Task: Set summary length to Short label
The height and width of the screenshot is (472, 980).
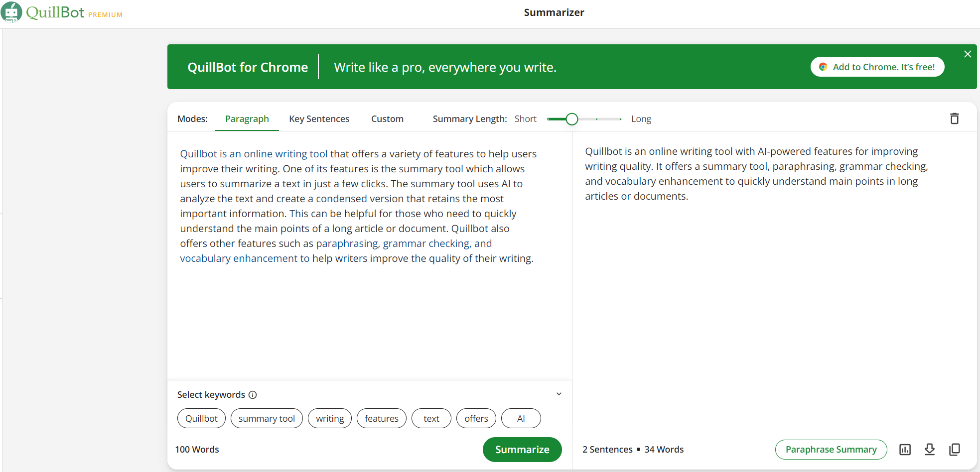Action: 526,119
